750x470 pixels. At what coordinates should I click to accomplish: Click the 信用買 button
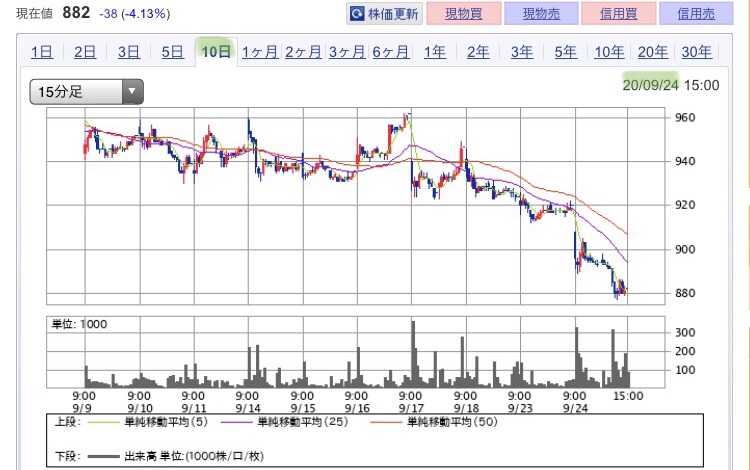(x=618, y=13)
